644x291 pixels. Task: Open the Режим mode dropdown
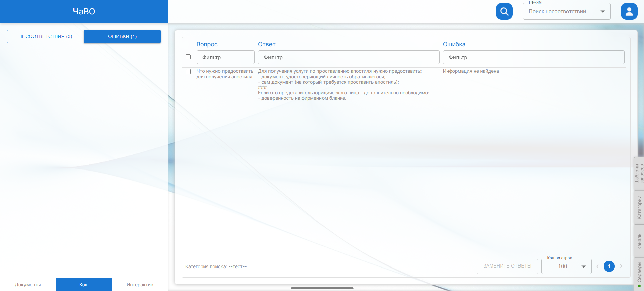(x=566, y=12)
